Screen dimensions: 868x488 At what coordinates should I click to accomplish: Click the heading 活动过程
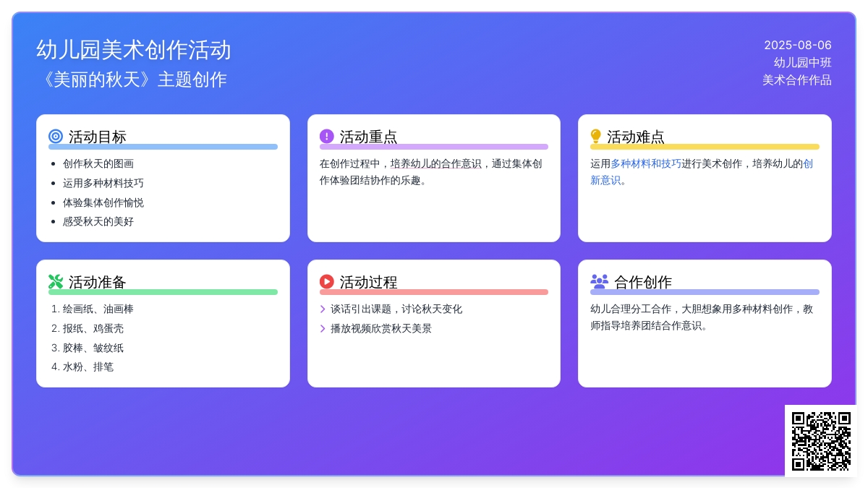[x=369, y=282]
